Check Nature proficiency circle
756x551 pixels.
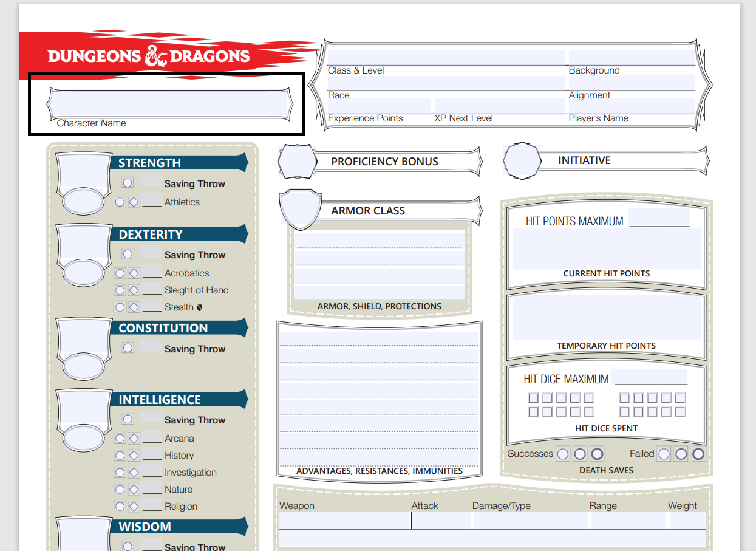120,490
